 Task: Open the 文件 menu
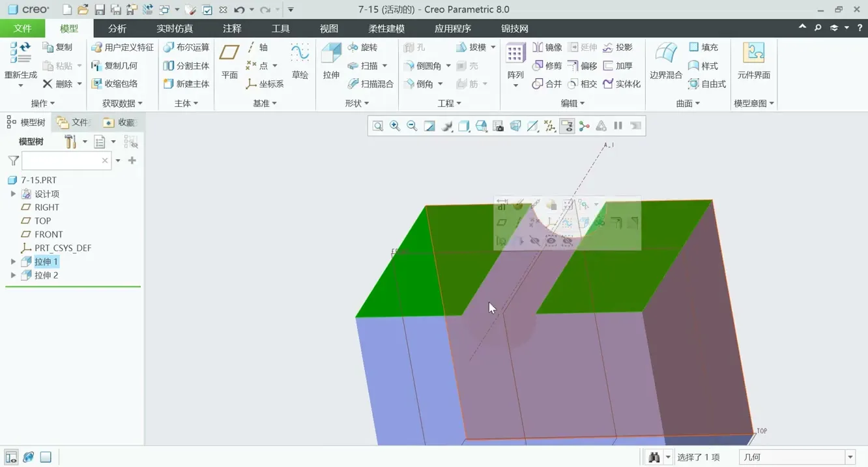(22, 29)
